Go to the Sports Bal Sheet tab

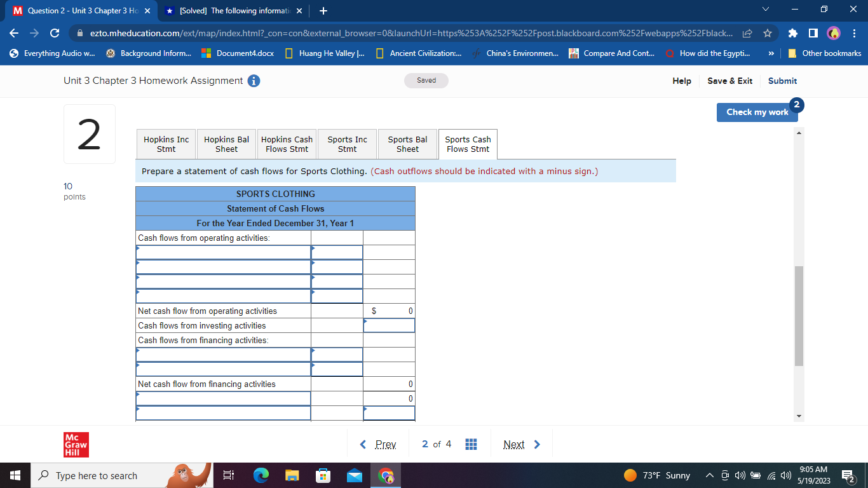[x=407, y=144]
